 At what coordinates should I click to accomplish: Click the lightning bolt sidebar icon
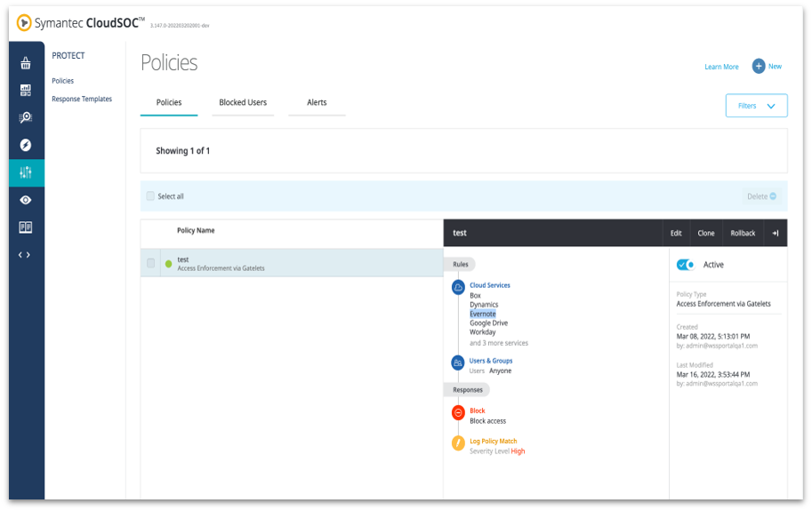(x=26, y=145)
